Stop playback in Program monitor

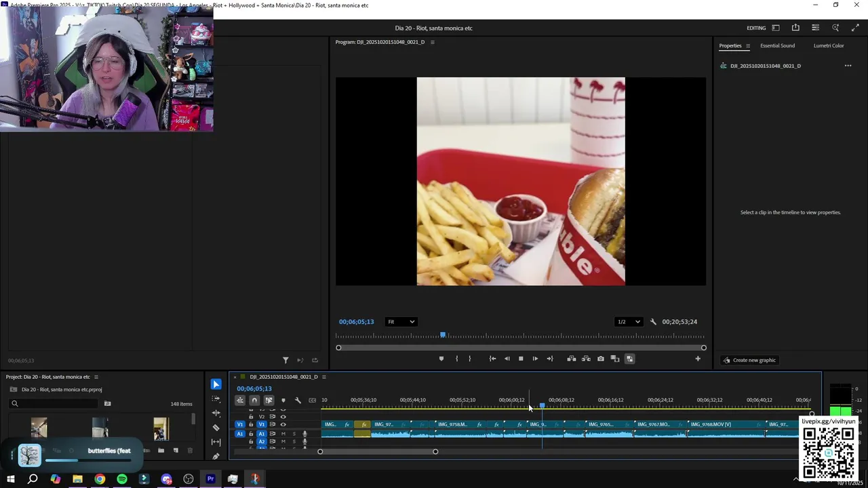pos(521,359)
